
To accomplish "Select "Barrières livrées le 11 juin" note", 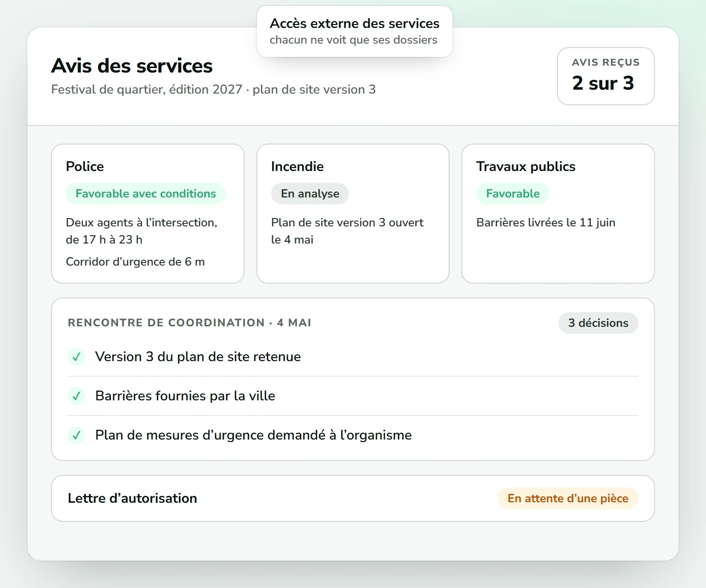I will point(546,222).
